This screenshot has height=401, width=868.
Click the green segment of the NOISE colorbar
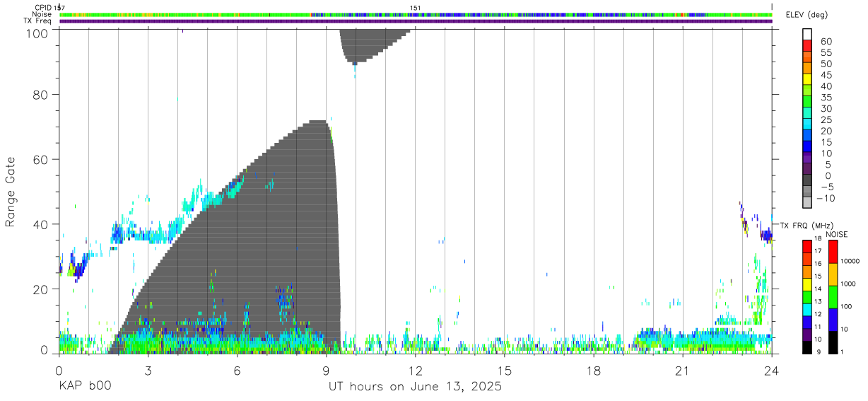click(833, 297)
